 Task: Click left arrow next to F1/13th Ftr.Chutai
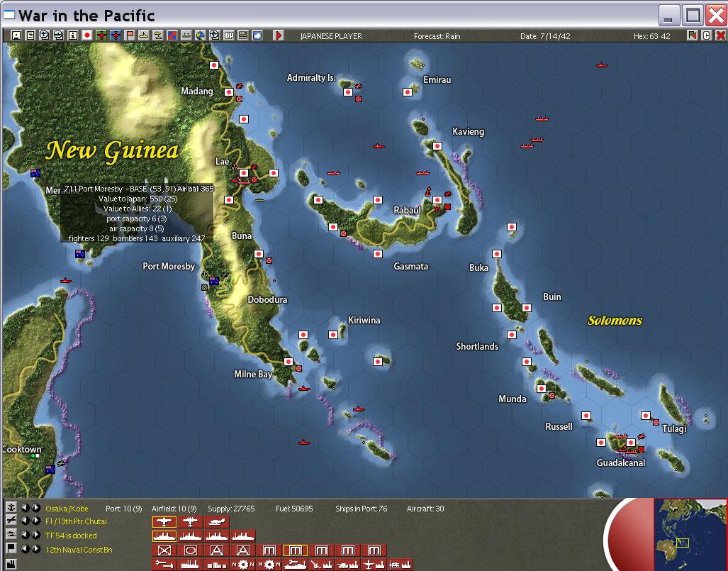click(25, 521)
